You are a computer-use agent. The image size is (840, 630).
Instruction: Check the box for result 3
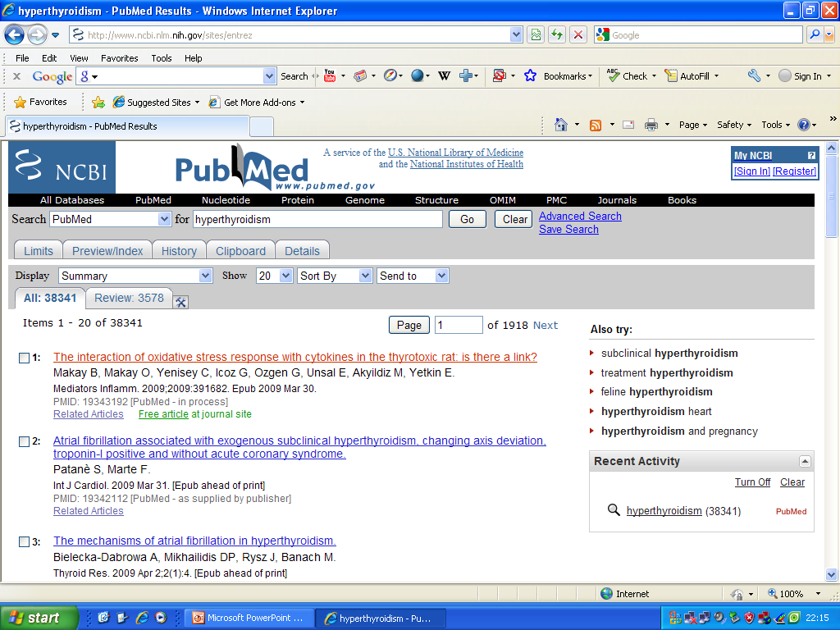pos(24,541)
